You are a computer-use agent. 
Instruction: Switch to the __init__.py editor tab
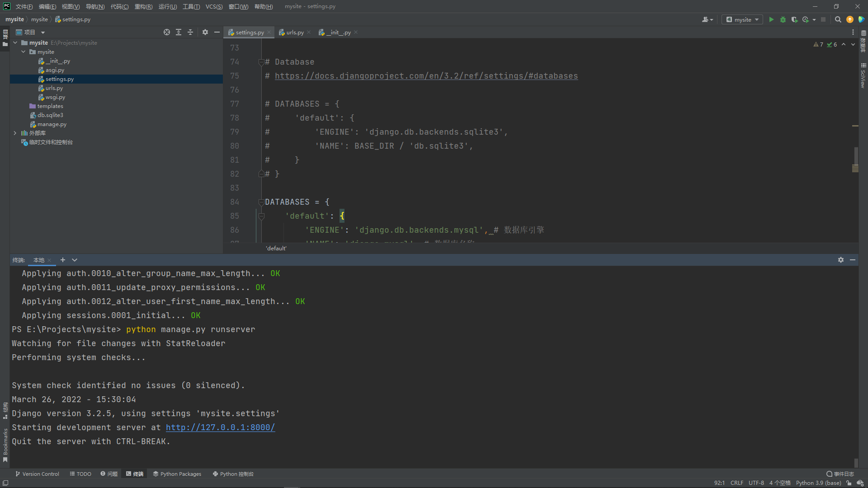click(338, 32)
